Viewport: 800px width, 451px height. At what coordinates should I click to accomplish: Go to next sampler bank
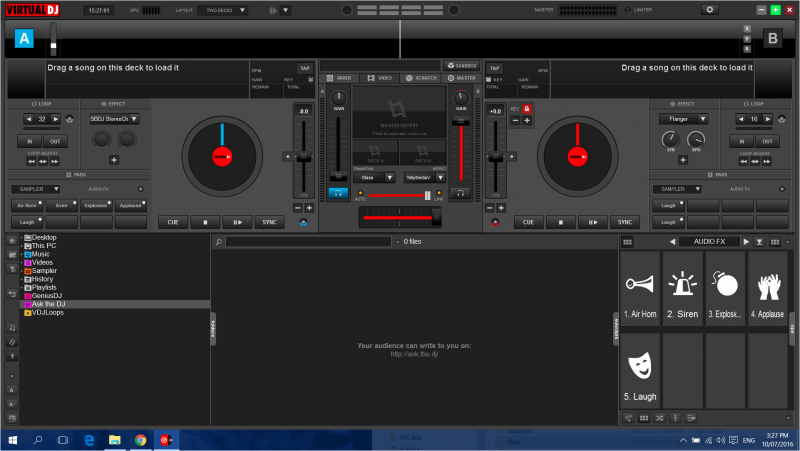pyautogui.click(x=746, y=242)
